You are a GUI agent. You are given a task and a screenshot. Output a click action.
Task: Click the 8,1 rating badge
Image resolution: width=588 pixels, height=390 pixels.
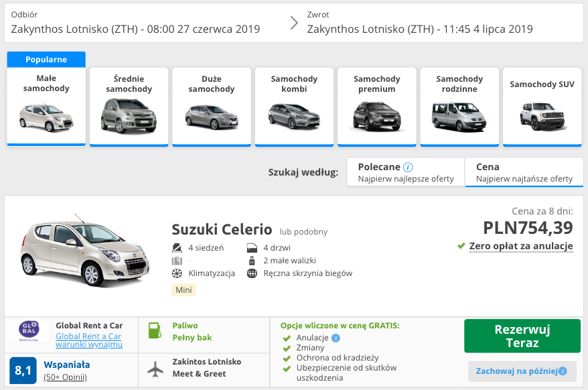click(23, 371)
